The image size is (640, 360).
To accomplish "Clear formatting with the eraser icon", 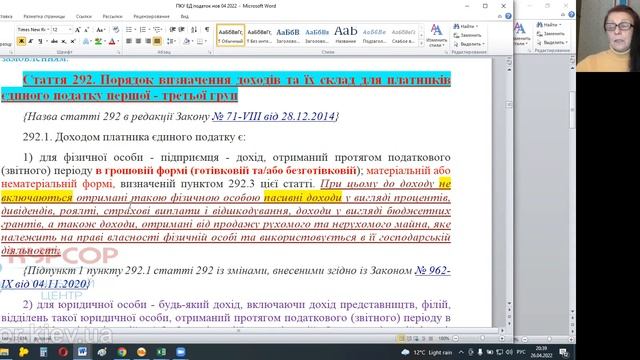I will [116, 29].
